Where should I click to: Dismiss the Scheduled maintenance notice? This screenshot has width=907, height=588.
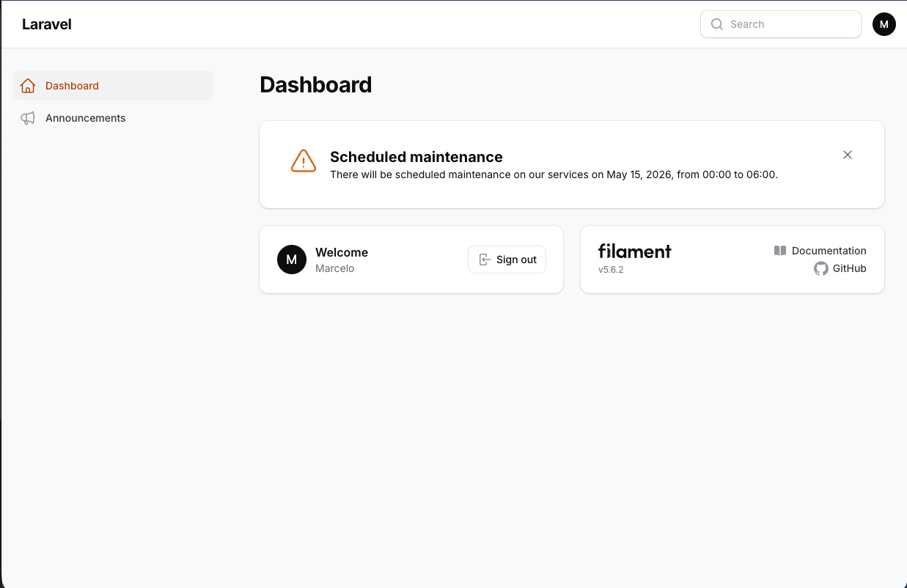pos(848,155)
